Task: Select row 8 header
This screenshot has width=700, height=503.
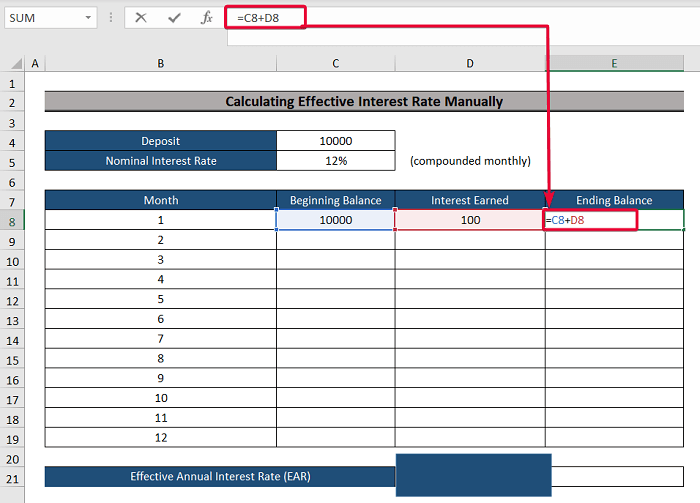Action: pos(12,222)
